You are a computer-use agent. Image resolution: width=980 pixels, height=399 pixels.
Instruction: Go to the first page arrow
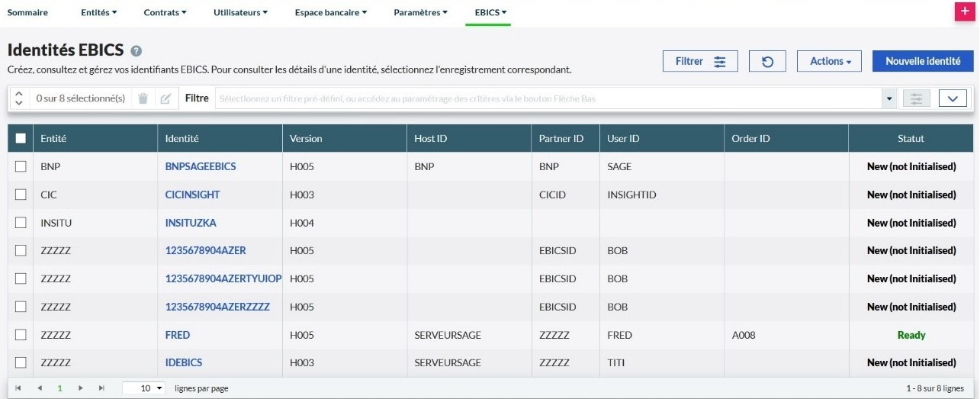(18, 388)
